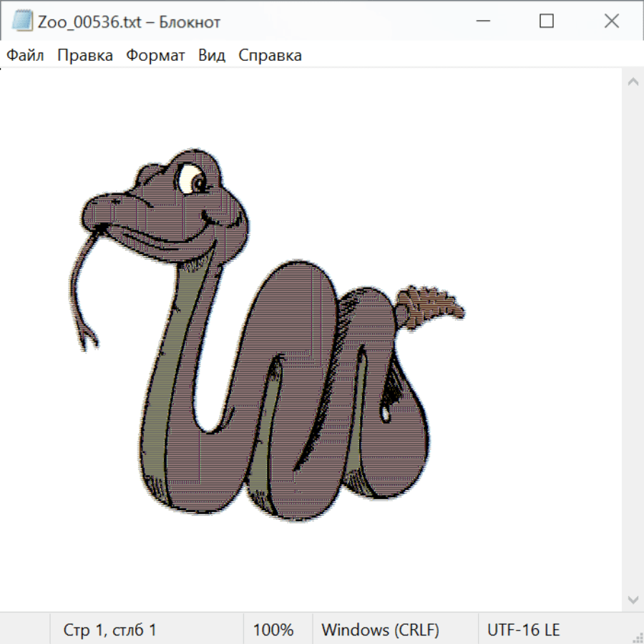This screenshot has height=644, width=644.
Task: Click the vertical scrollbar track
Action: 633,340
